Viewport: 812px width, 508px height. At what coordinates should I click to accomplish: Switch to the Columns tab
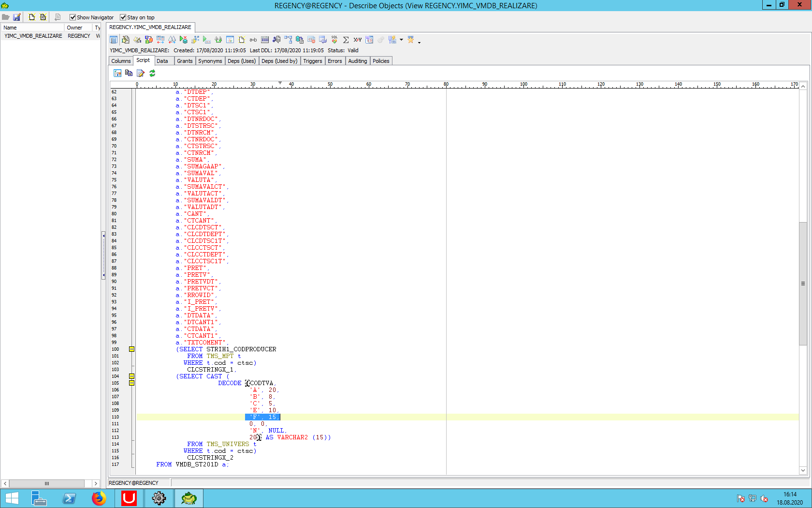coord(121,61)
